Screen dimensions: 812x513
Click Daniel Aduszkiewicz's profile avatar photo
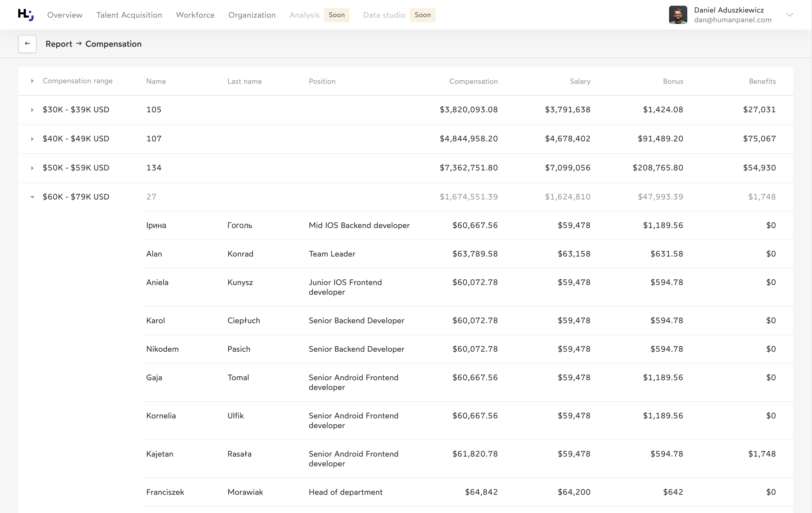[678, 15]
